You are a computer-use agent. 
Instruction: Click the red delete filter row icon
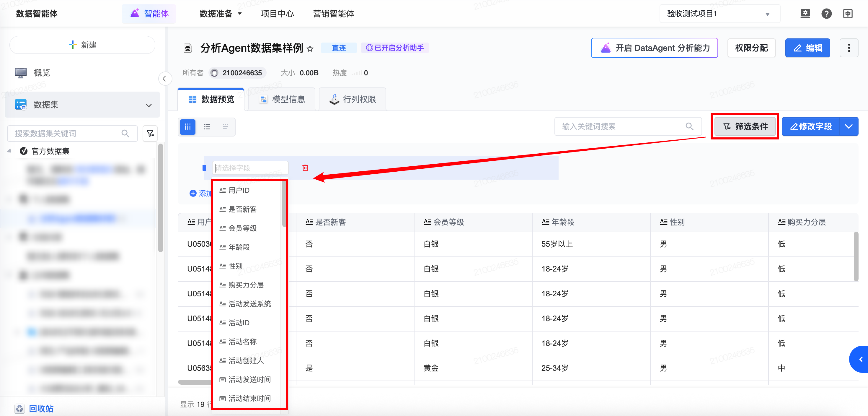pyautogui.click(x=305, y=168)
